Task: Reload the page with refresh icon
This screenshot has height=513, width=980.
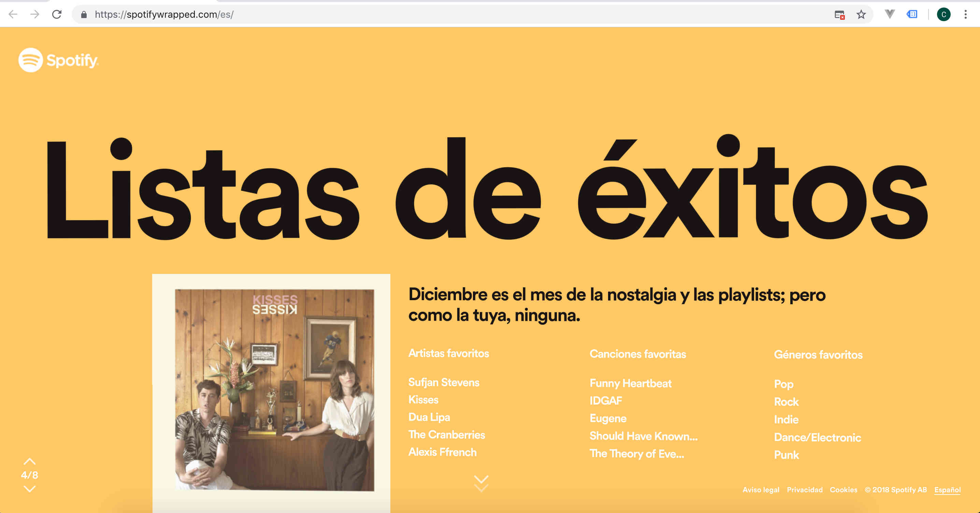Action: click(x=57, y=14)
